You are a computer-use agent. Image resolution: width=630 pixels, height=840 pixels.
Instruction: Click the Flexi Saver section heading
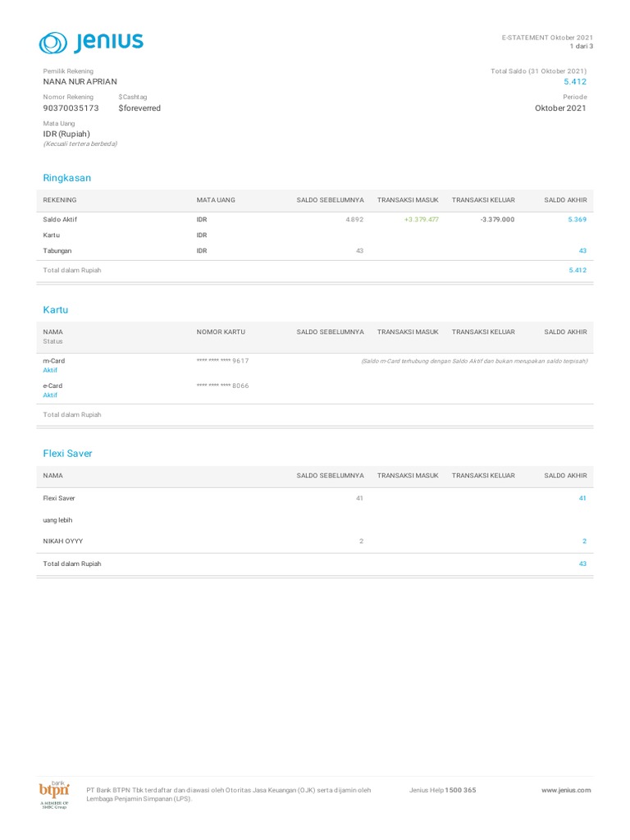point(67,453)
